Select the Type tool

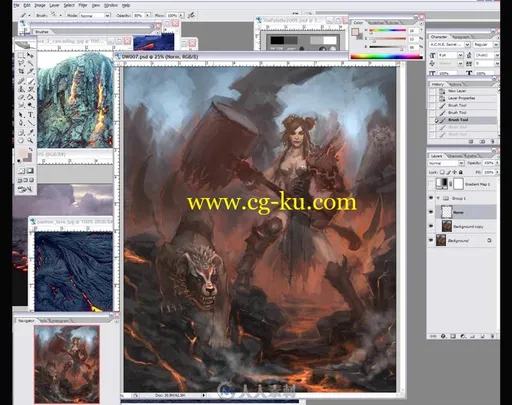coord(30,115)
